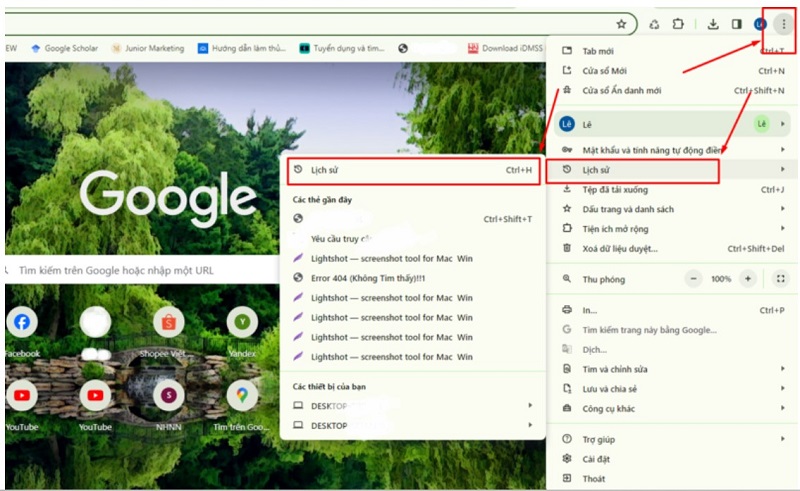Toggle the side panel icon
The height and width of the screenshot is (491, 800).
coord(737,24)
